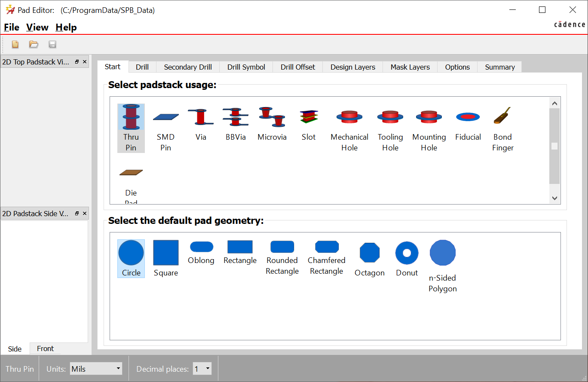
Task: Choose the BBVia padstack type
Action: [x=236, y=124]
